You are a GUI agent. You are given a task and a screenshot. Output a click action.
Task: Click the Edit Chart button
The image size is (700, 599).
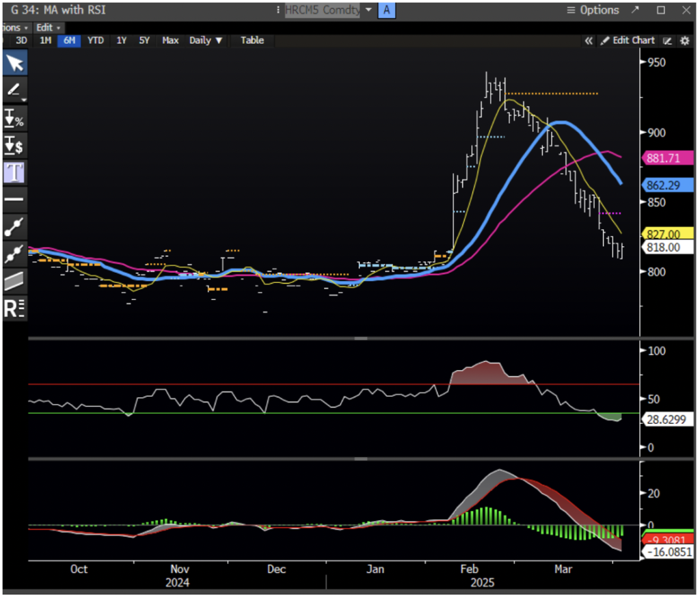click(628, 40)
